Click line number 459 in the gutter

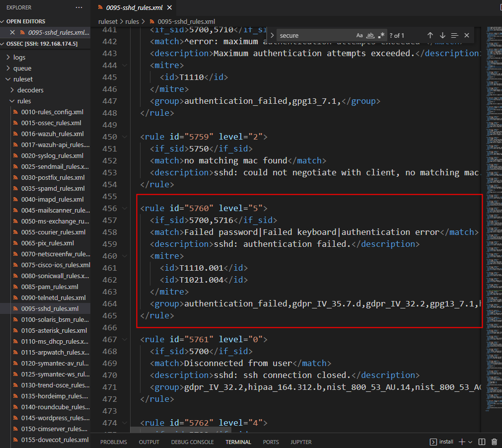tap(110, 244)
